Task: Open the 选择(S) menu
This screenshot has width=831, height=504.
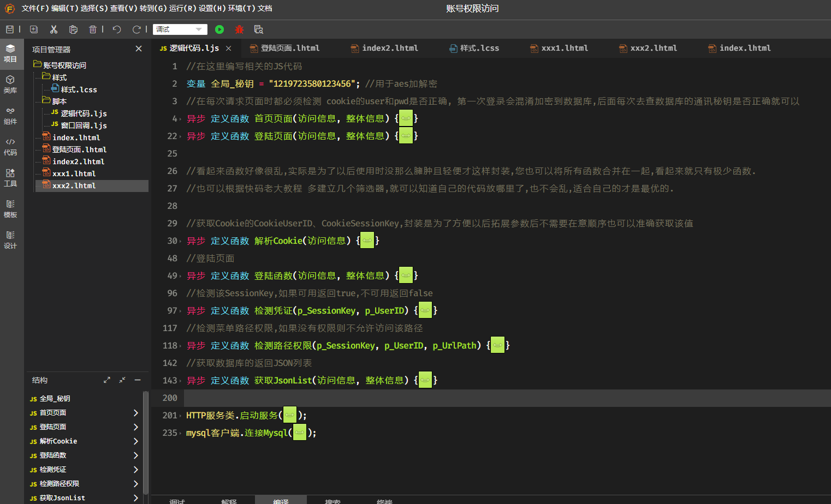Action: click(x=94, y=9)
